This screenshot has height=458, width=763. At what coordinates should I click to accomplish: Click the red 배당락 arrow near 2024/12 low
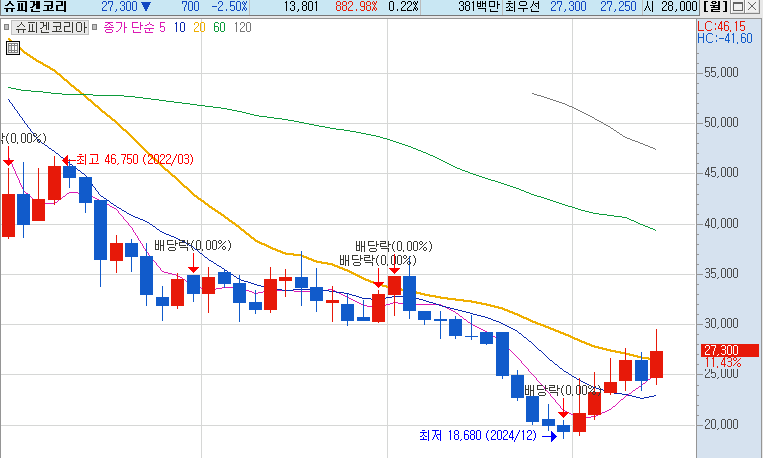(563, 408)
